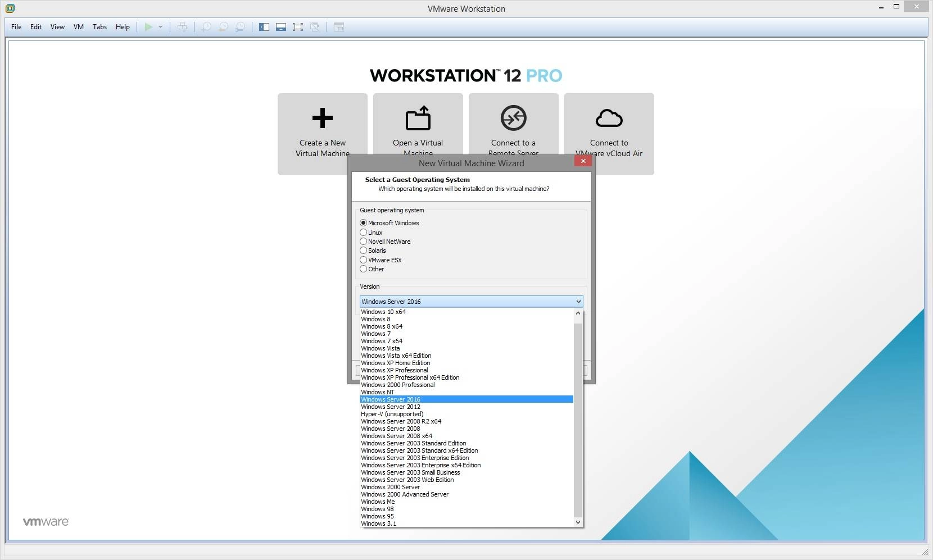
Task: Choose Windows Server 2003 Small Business
Action: pos(466,472)
